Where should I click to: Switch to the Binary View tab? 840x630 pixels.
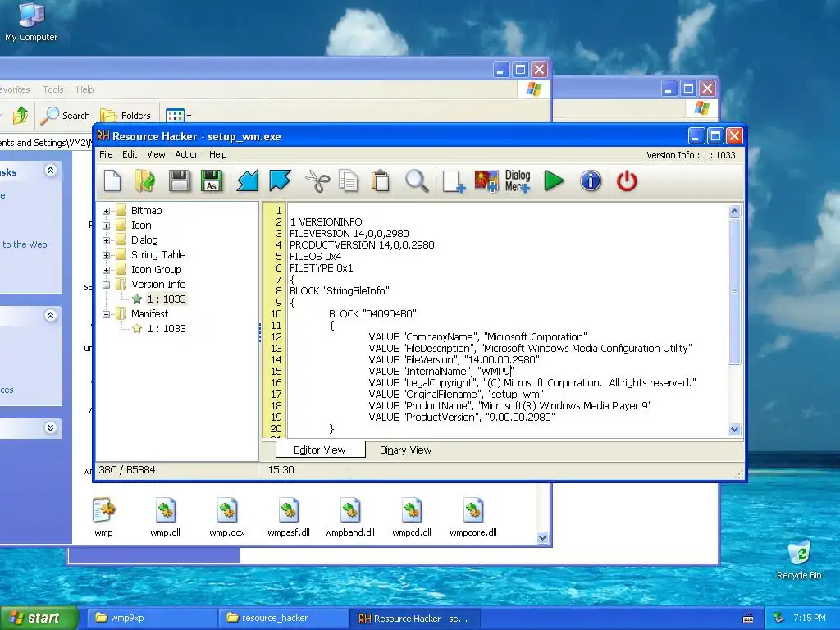pyautogui.click(x=405, y=450)
